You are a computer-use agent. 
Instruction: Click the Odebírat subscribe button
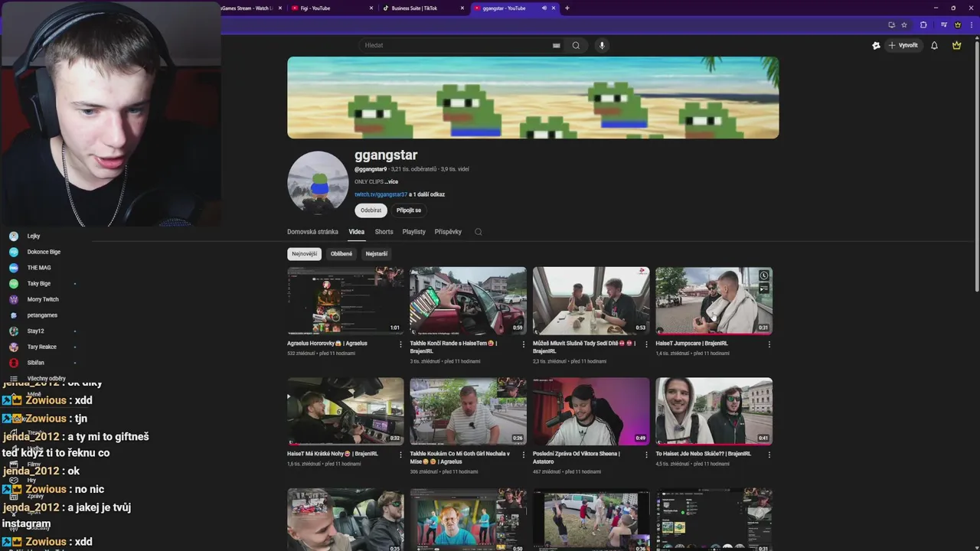pyautogui.click(x=371, y=210)
